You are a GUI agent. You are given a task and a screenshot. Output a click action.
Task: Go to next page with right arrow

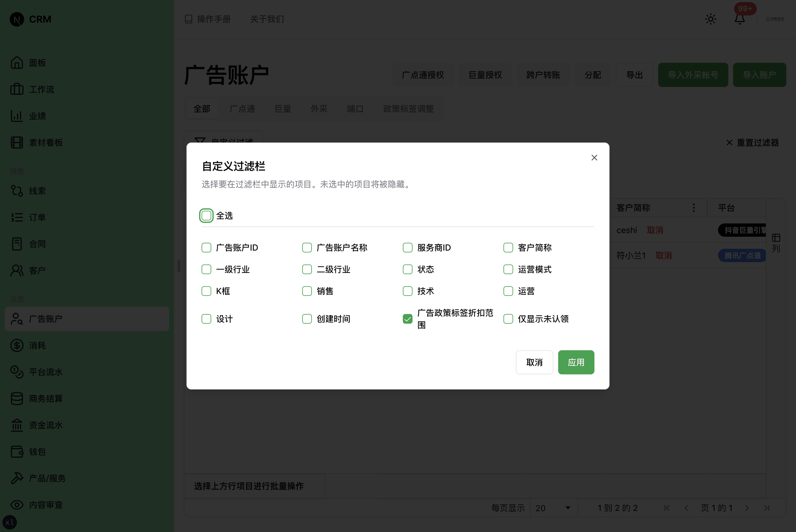tap(747, 508)
